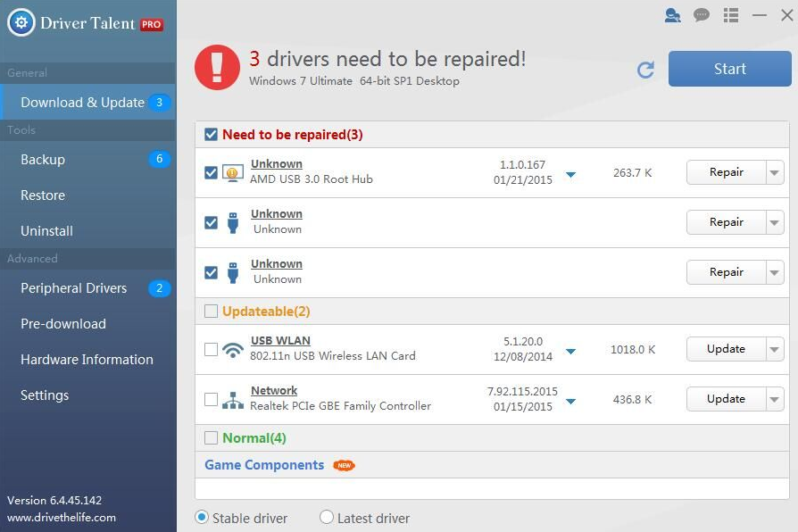The height and width of the screenshot is (532, 798).
Task: Click the Realtek PCIe GBE Family Controller text
Action: pyautogui.click(x=340, y=406)
